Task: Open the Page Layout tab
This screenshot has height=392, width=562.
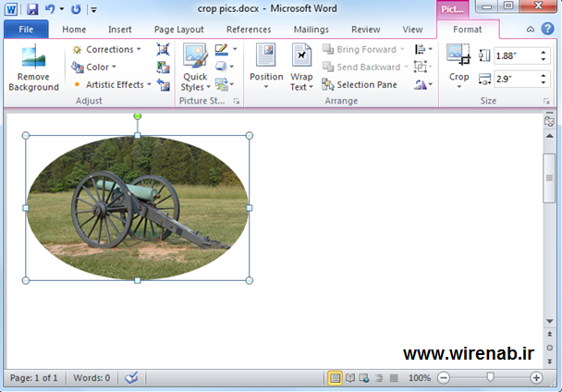Action: 178,30
